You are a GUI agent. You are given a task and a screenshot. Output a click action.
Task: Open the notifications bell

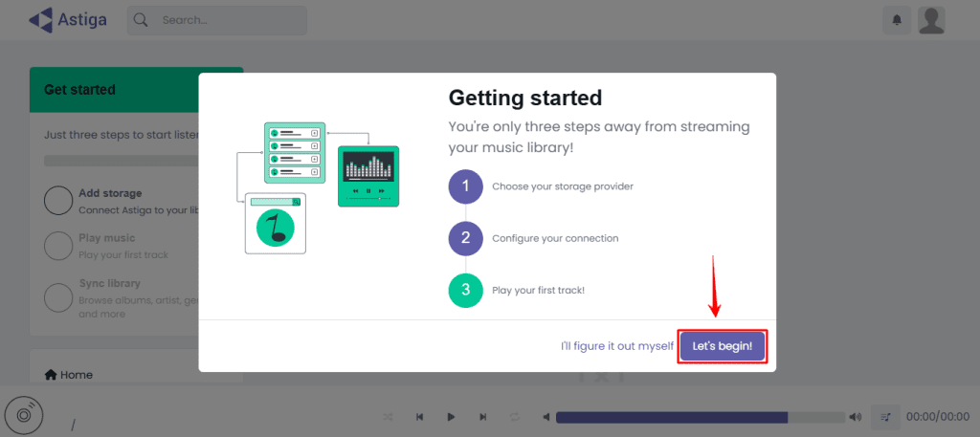tap(897, 20)
